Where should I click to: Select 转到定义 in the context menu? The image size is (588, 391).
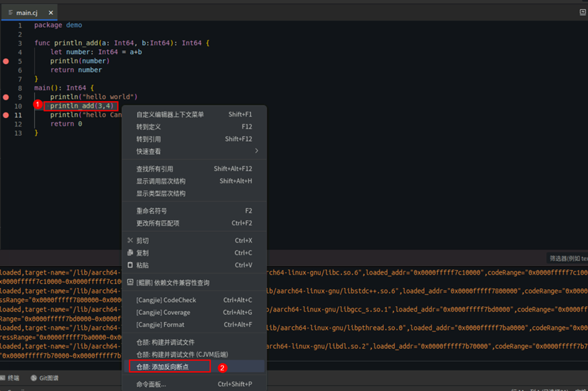194,127
